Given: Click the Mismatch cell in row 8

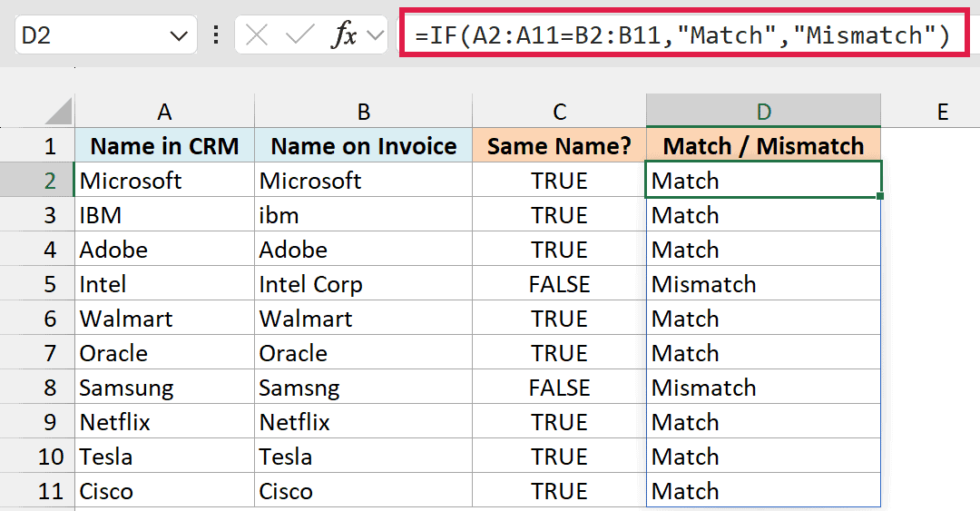Looking at the screenshot, I should 764,387.
